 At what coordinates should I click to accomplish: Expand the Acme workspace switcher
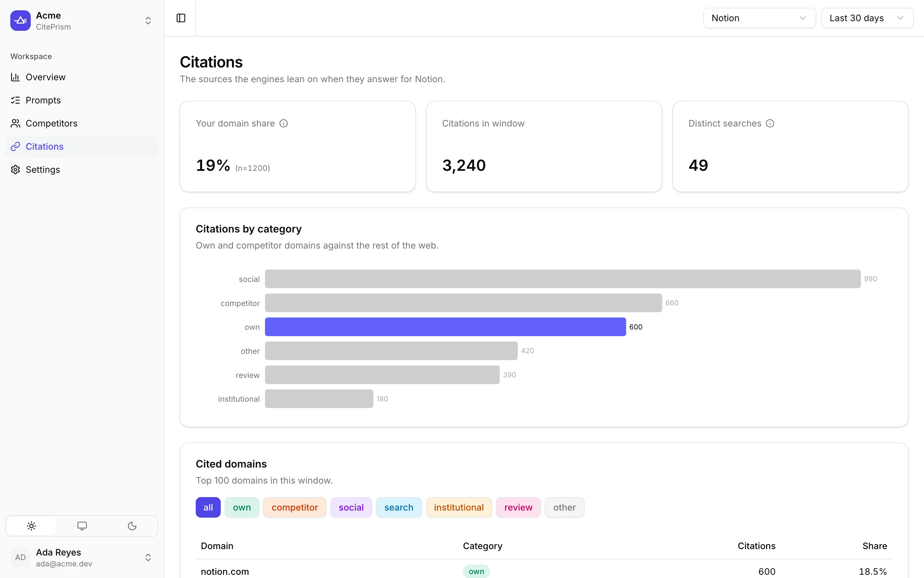pyautogui.click(x=148, y=21)
